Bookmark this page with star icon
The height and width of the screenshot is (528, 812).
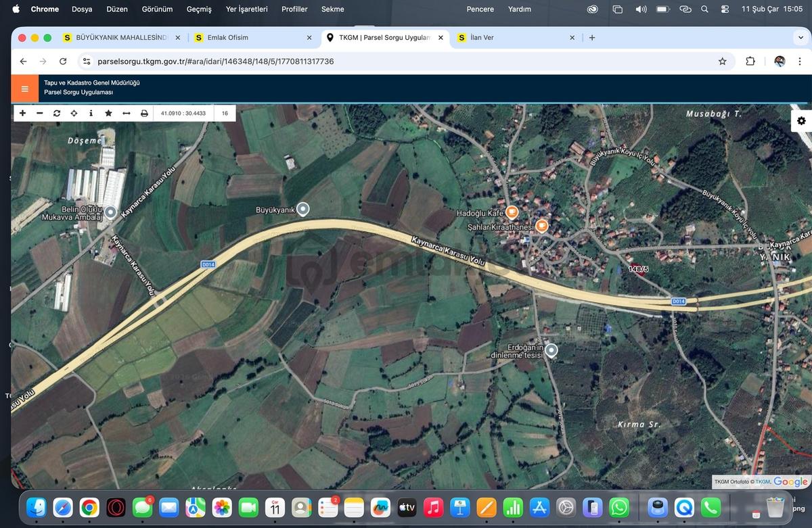coord(722,62)
